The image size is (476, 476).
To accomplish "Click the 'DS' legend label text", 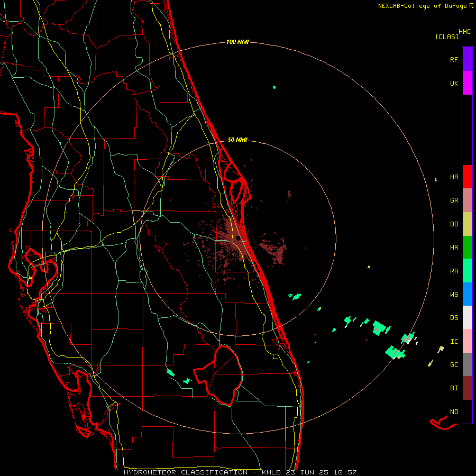I will [x=454, y=318].
